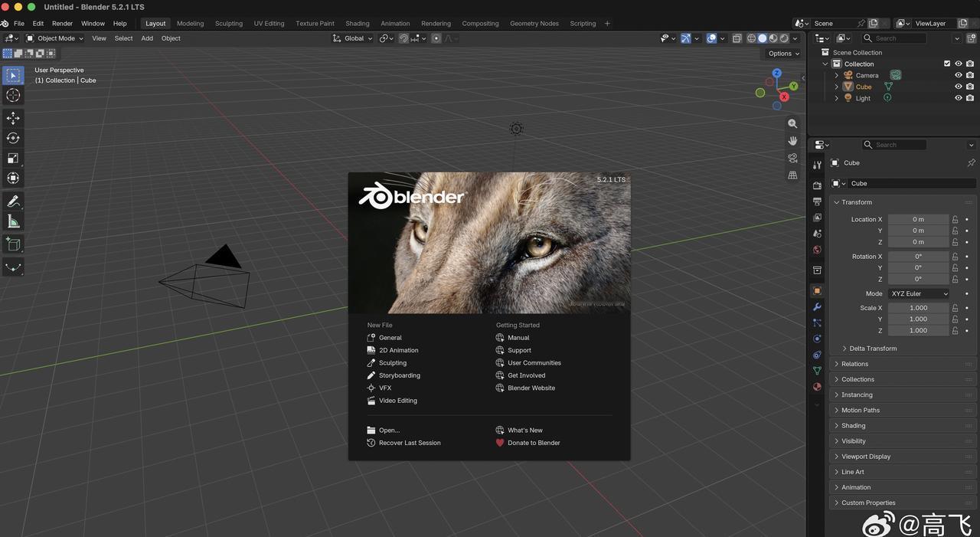Click the viewport zoom magnifier icon
980x537 pixels.
pos(792,123)
